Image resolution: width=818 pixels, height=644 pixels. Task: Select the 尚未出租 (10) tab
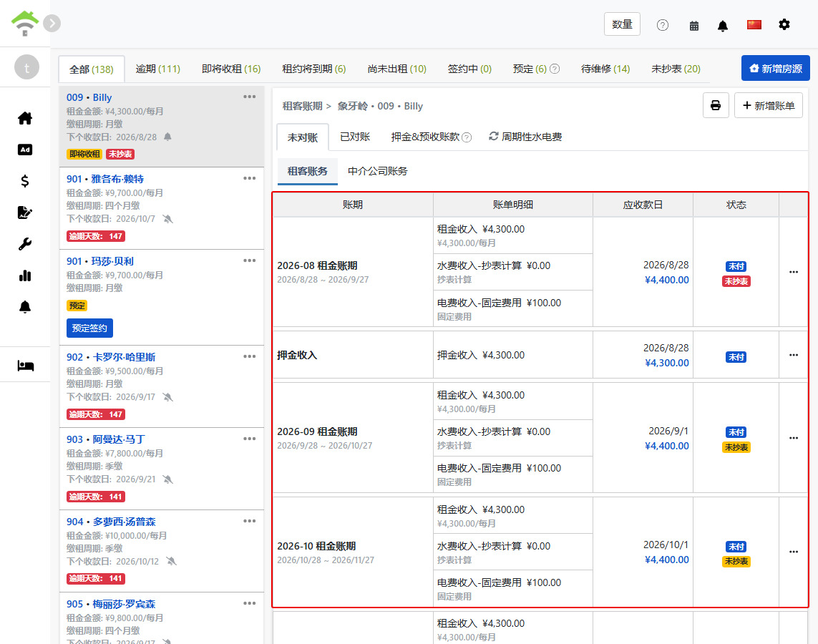[397, 69]
